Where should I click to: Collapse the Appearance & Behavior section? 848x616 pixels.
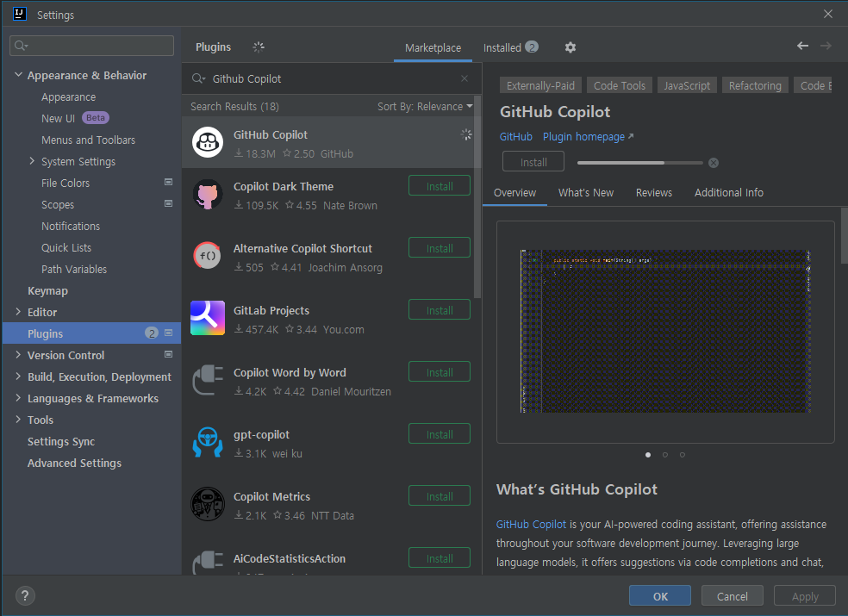18,75
